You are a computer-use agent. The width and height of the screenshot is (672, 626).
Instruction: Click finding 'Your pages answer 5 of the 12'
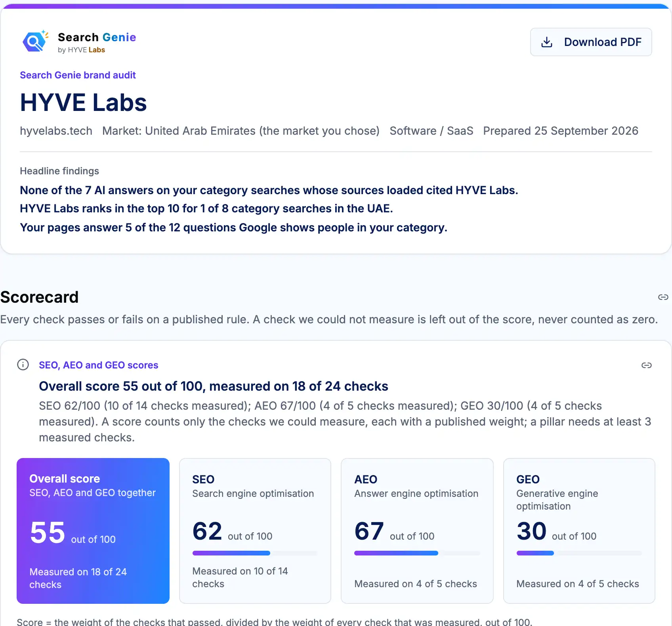(233, 228)
